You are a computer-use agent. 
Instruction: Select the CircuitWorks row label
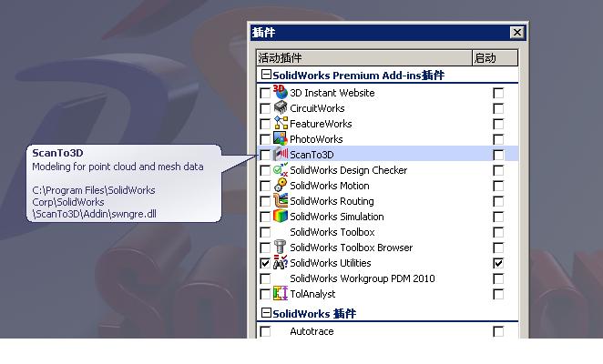tap(317, 108)
